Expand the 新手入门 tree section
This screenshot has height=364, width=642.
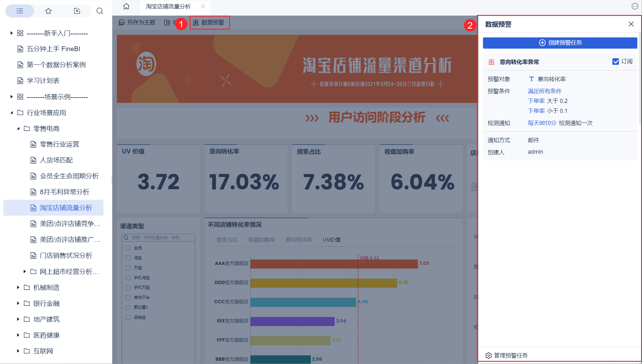12,33
